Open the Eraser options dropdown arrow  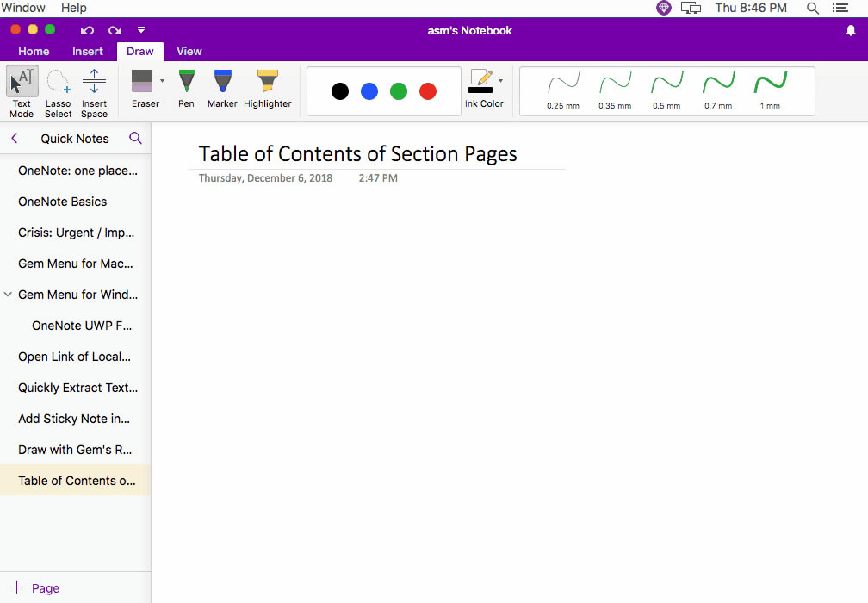coord(161,82)
